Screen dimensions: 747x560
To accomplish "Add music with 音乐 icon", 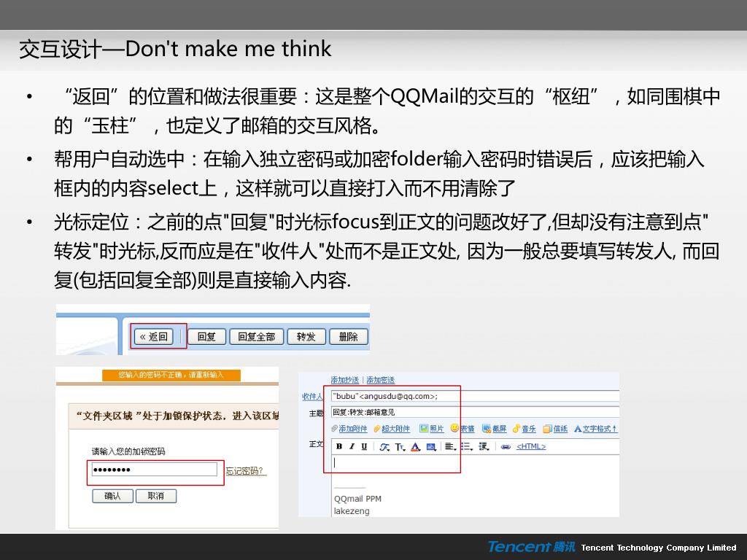I will pyautogui.click(x=524, y=429).
